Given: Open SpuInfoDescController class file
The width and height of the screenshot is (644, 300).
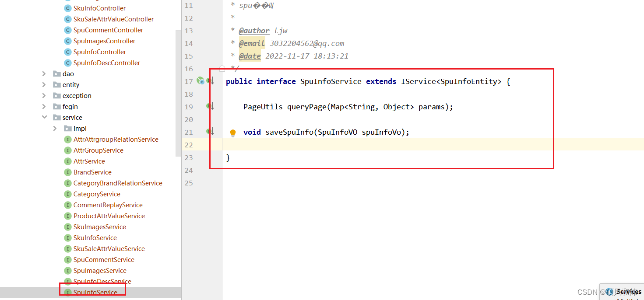Looking at the screenshot, I should click(x=107, y=63).
